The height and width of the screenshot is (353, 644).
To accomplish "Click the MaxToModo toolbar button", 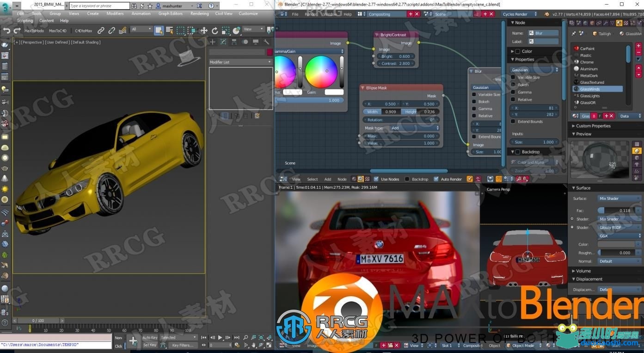I will pos(34,31).
